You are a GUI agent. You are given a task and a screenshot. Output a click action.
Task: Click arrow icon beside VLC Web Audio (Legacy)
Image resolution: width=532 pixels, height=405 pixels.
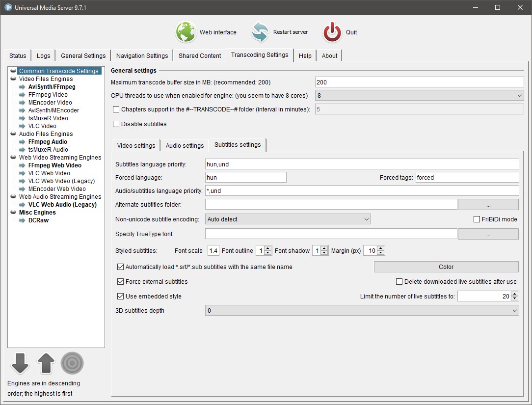click(x=22, y=205)
